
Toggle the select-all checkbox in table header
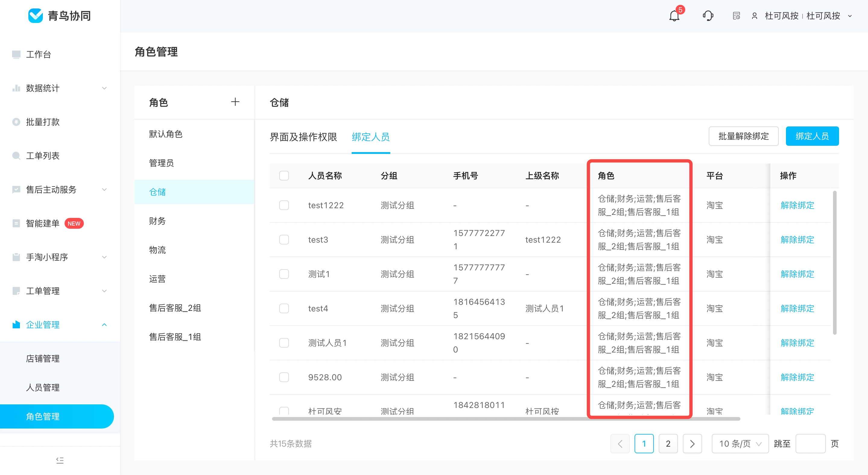pyautogui.click(x=284, y=176)
